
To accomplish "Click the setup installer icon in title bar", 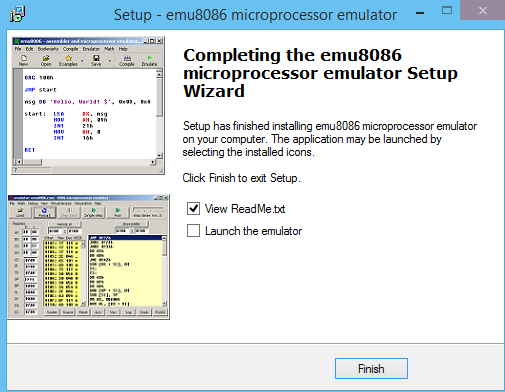I will 17,14.
